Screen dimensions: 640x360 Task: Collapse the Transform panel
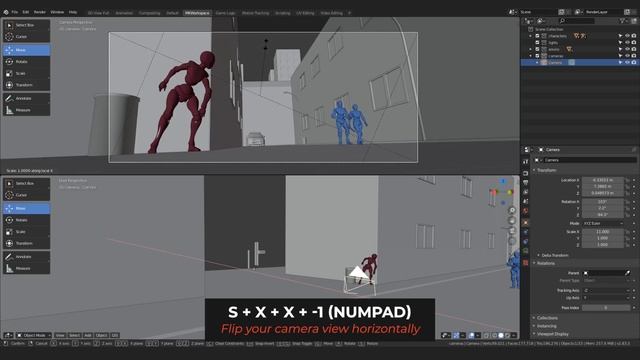(x=534, y=170)
